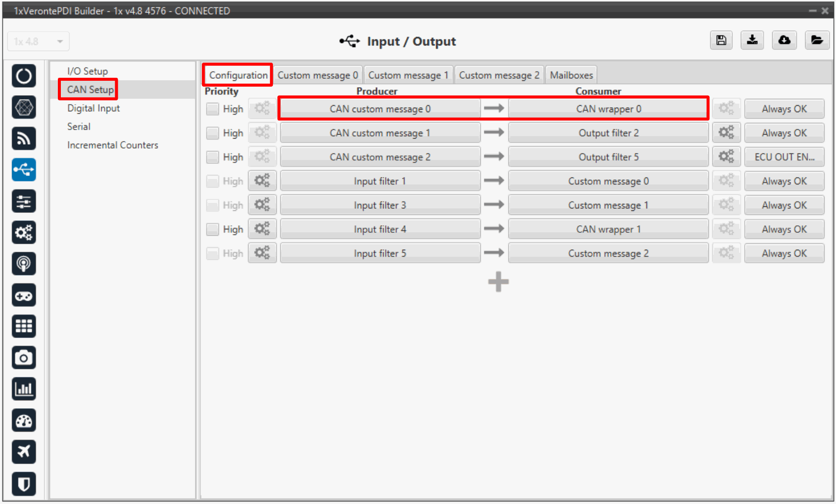Check High priority box for Input filter 4

point(213,229)
